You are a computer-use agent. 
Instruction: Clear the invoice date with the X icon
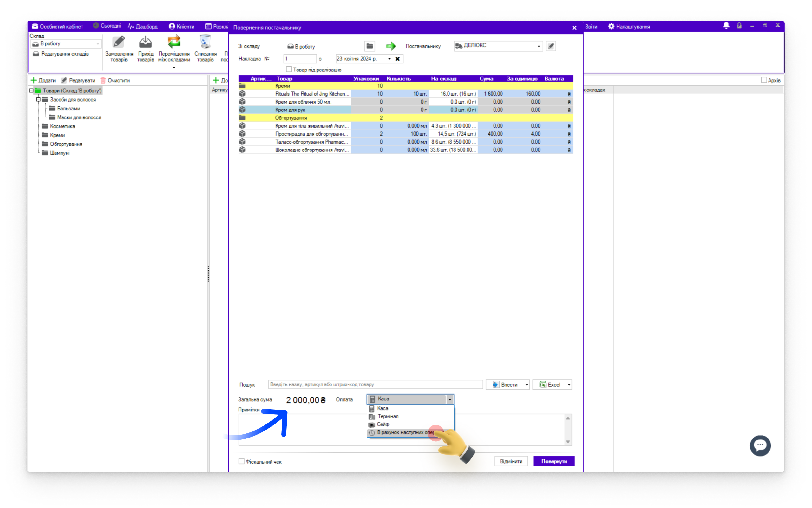coord(398,59)
